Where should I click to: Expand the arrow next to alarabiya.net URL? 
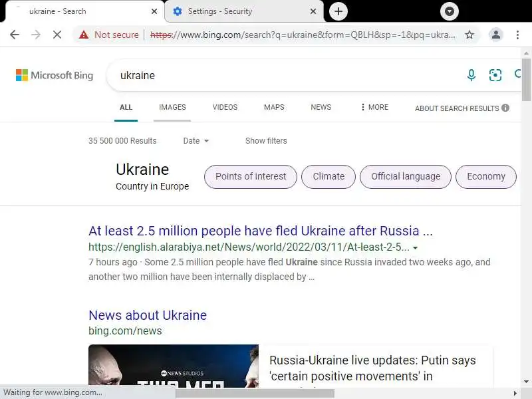pyautogui.click(x=415, y=248)
